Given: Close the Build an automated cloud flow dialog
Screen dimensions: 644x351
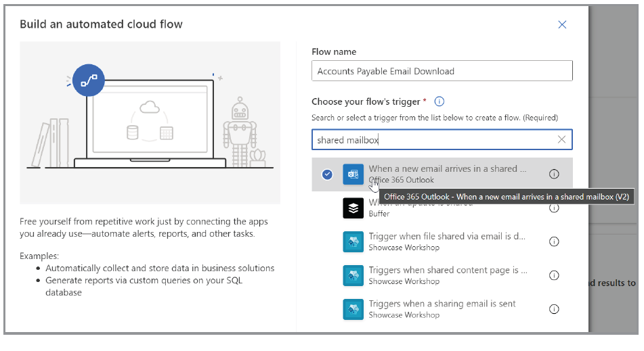Looking at the screenshot, I should pos(561,25).
